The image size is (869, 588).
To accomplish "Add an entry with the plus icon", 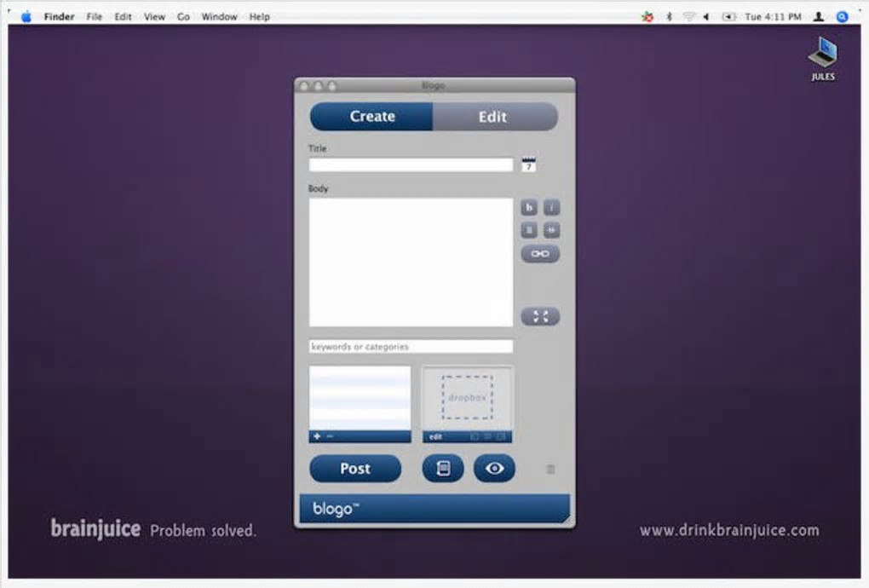I will point(316,436).
